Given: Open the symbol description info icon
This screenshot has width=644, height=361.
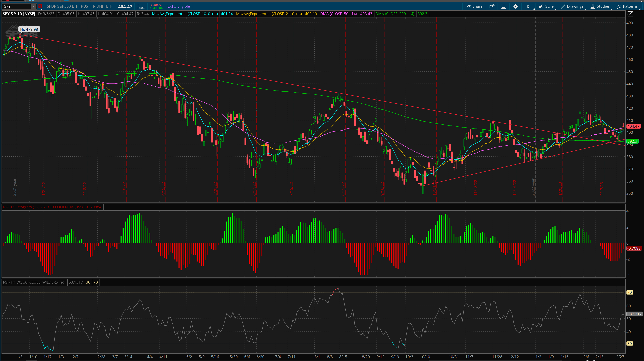Looking at the screenshot, I should click(x=492, y=6).
